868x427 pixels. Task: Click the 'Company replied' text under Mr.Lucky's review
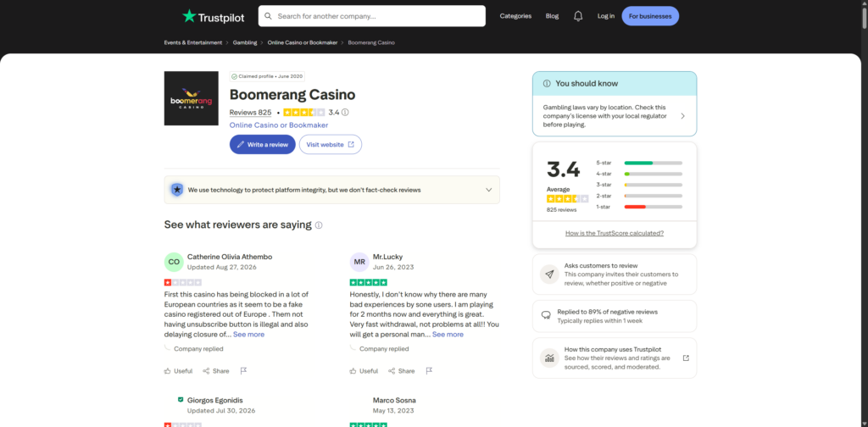[384, 349]
